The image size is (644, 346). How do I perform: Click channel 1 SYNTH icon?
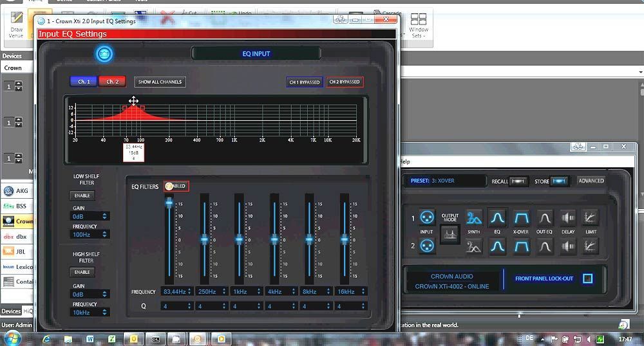click(474, 217)
